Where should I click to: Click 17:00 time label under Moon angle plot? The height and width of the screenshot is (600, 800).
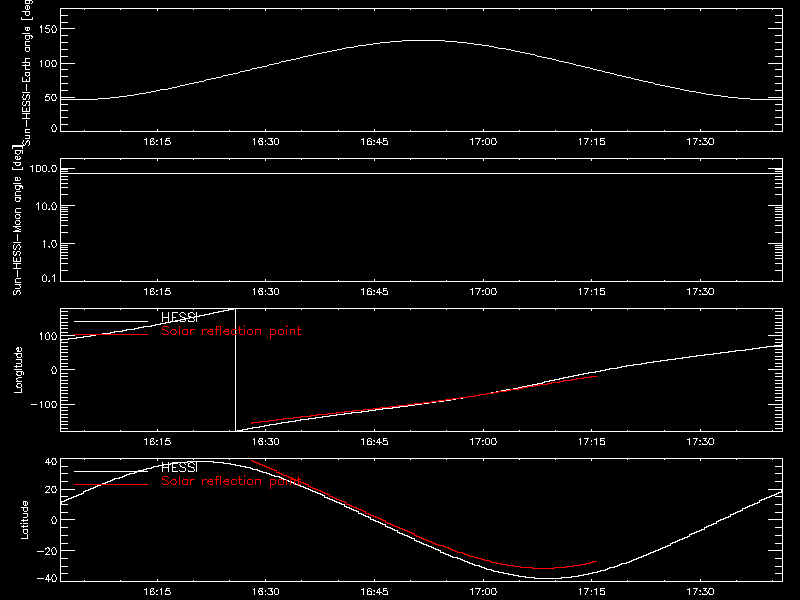coord(483,292)
